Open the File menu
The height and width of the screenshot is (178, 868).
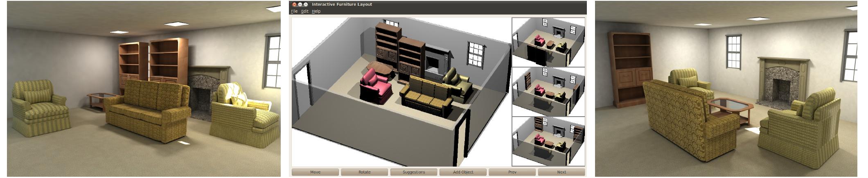[294, 11]
